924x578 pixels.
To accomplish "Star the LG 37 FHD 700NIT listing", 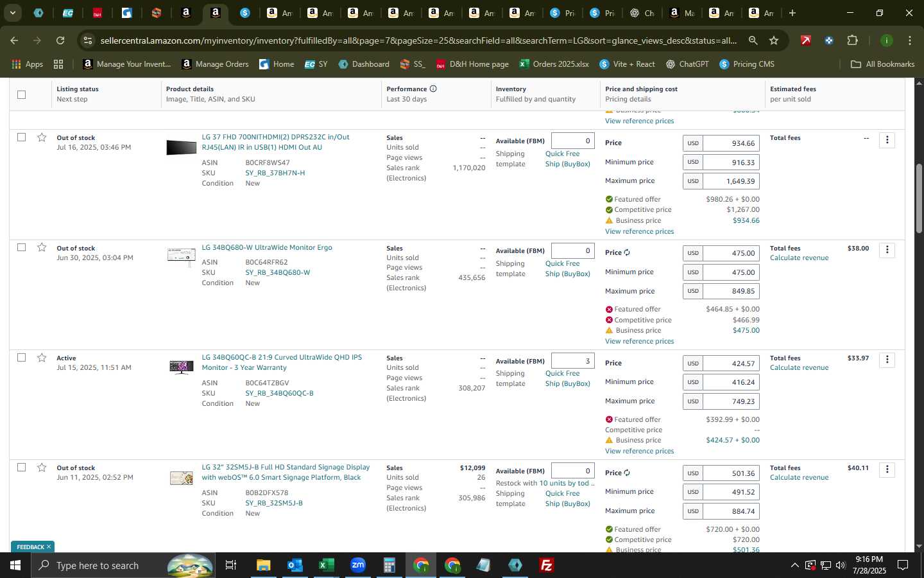I will [42, 137].
